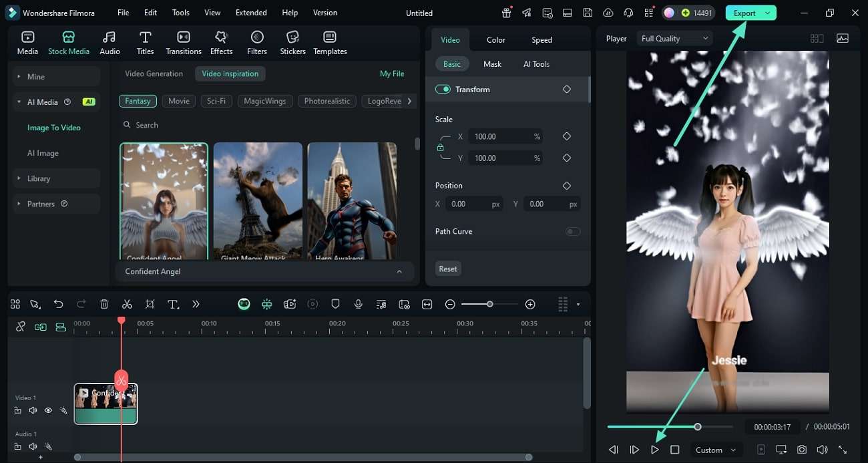The width and height of the screenshot is (868, 463).
Task: Mute the Video 1 track
Action: (33, 410)
